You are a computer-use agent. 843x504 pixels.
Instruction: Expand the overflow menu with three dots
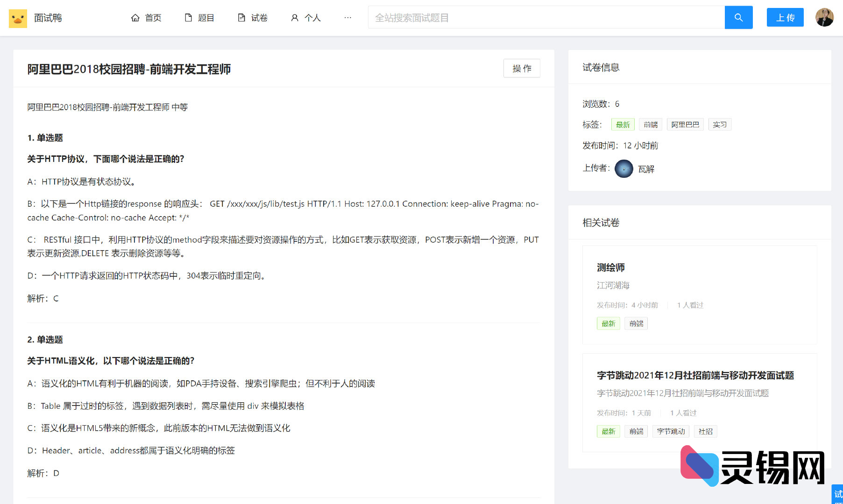[x=347, y=17]
